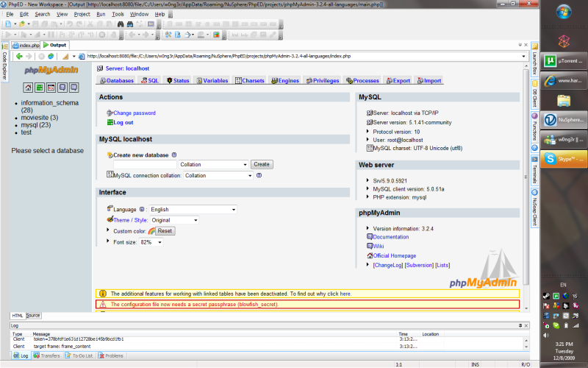The height and width of the screenshot is (368, 588).
Task: Click the second binoculars Find in files icon
Action: [130, 24]
